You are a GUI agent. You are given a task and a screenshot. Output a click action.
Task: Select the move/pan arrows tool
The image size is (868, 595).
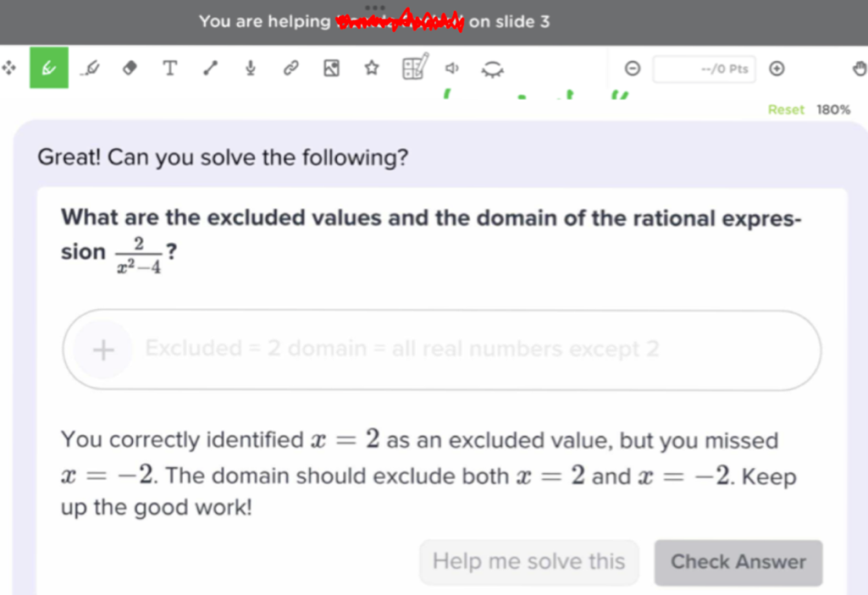coord(8,68)
